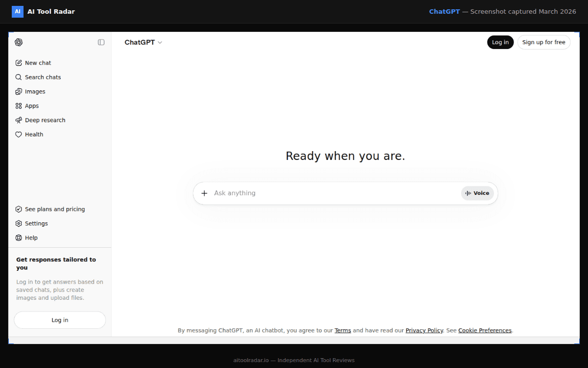Image resolution: width=588 pixels, height=368 pixels.
Task: Click Sign up for free
Action: 544,42
